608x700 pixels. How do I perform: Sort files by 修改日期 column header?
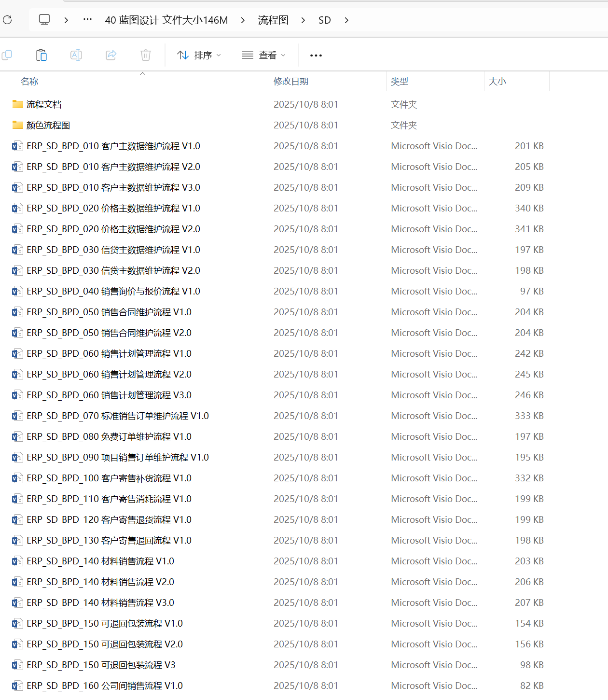[x=291, y=82]
